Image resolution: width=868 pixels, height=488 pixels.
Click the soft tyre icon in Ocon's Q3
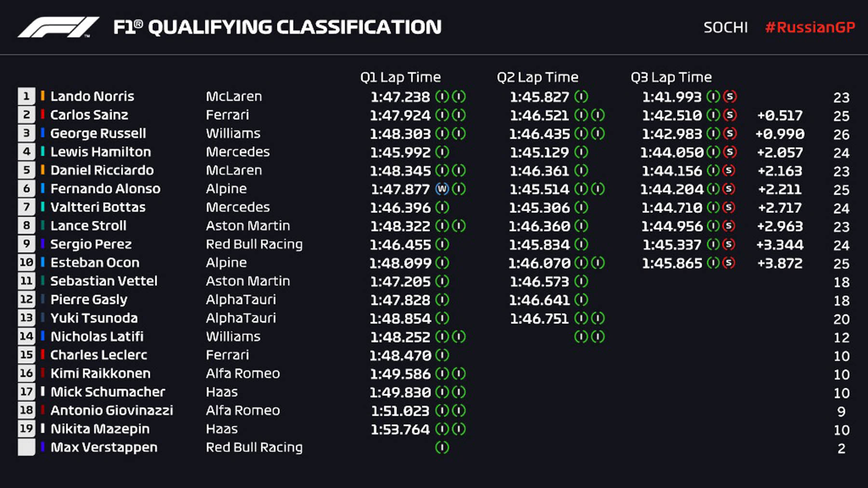pyautogui.click(x=729, y=263)
